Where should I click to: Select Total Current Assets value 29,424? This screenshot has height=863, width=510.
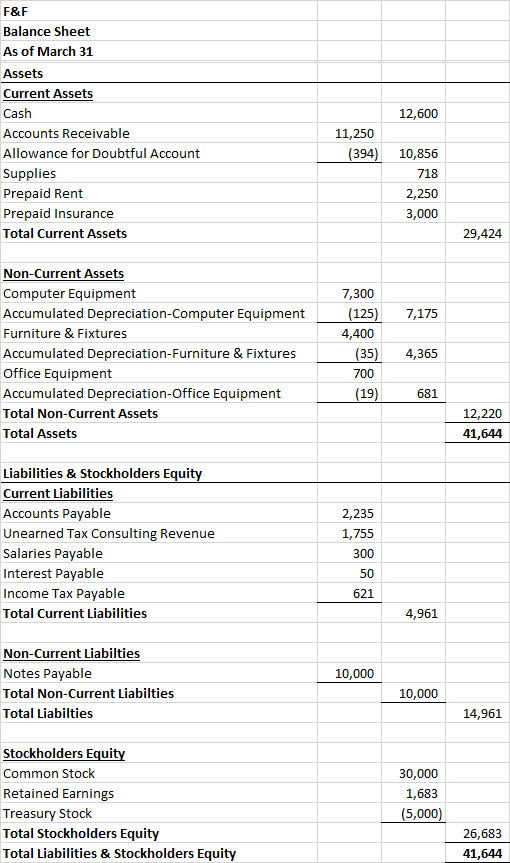[x=482, y=234]
